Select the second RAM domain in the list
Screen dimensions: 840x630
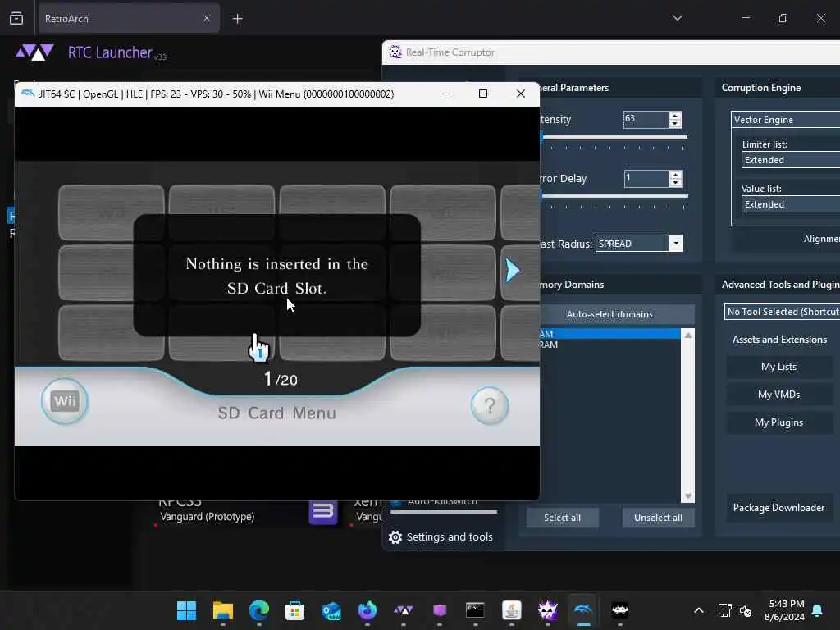click(x=609, y=345)
